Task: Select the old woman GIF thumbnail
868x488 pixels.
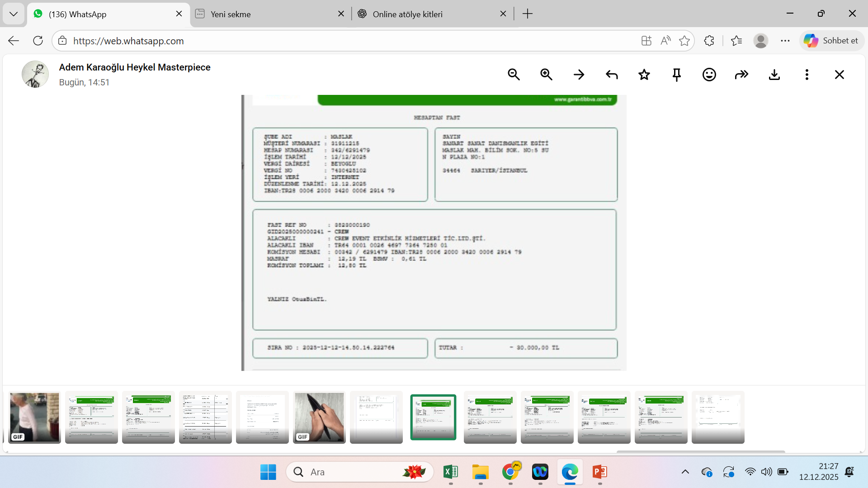Action: coord(35,417)
